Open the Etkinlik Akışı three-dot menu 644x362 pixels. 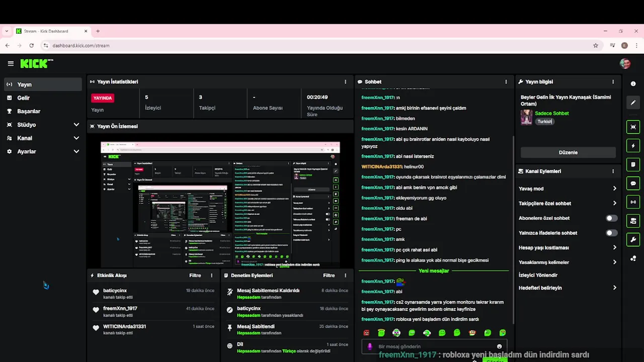point(211,276)
